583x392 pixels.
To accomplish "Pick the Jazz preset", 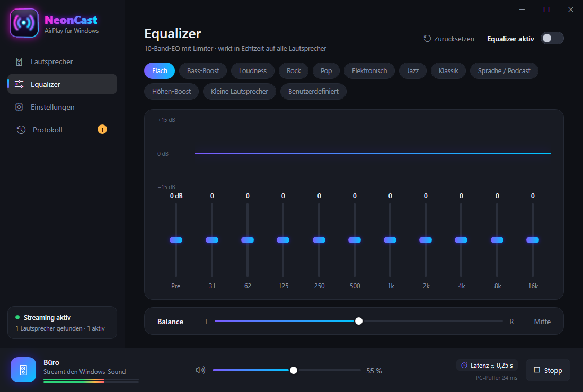I will click(413, 70).
